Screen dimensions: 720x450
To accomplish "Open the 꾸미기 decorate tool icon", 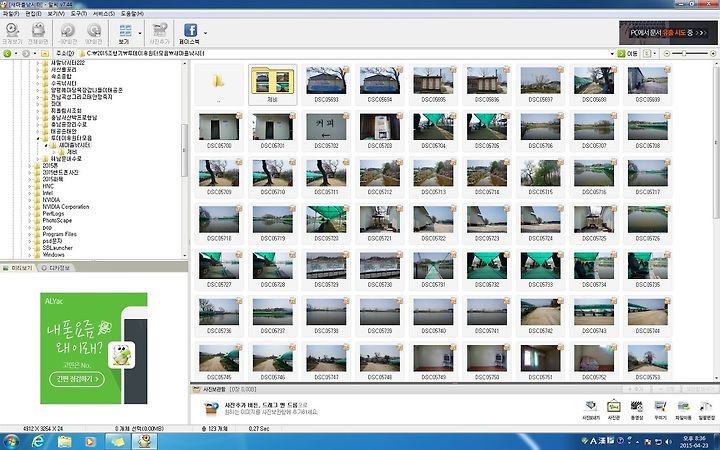I will pos(660,410).
